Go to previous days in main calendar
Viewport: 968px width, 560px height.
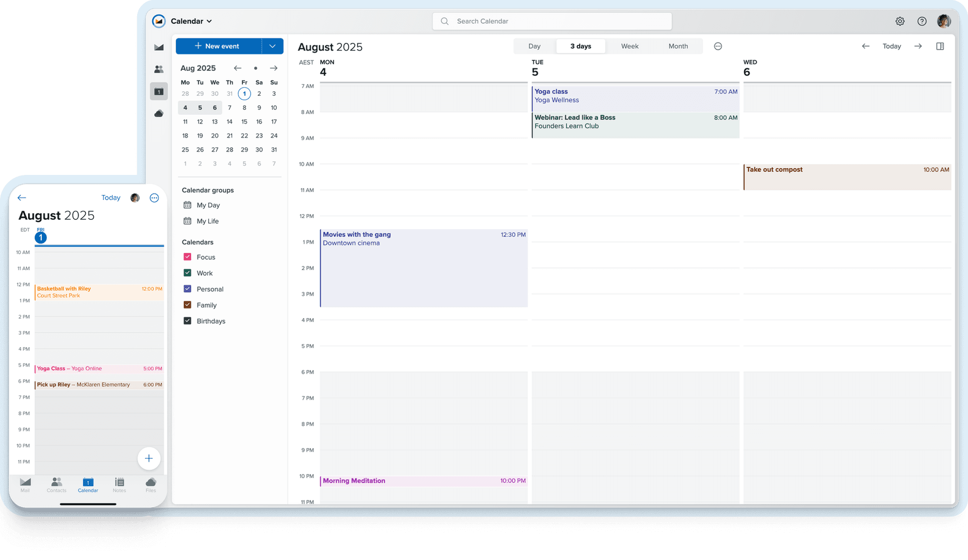(866, 46)
